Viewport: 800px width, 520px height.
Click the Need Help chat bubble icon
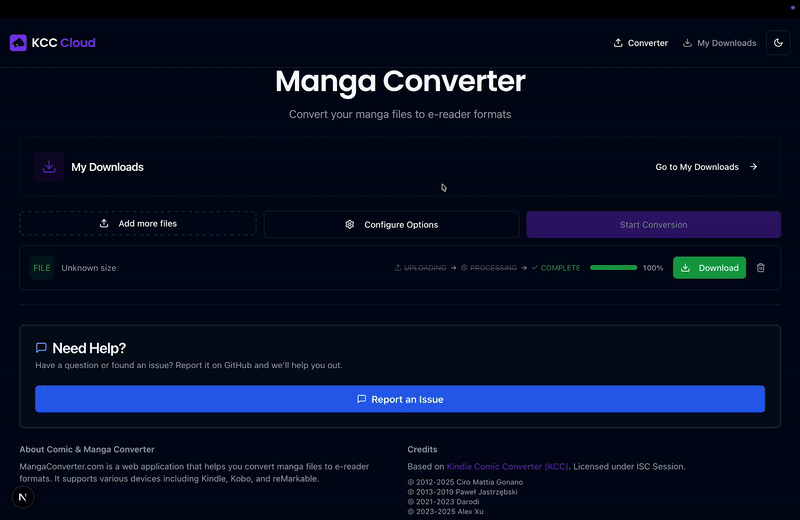(x=41, y=348)
